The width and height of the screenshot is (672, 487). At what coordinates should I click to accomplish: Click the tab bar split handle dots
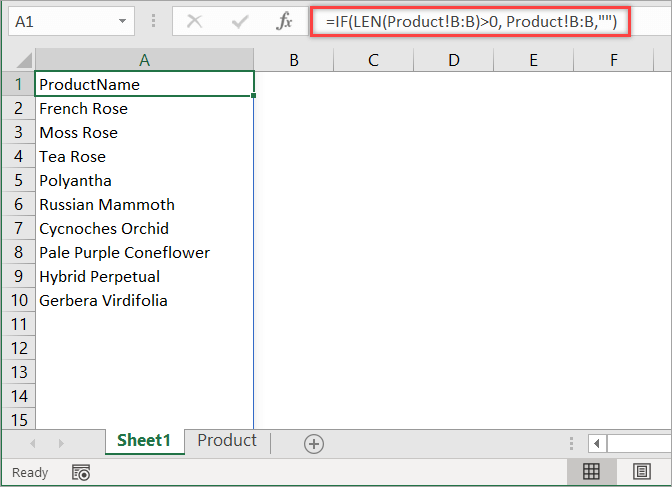click(571, 444)
